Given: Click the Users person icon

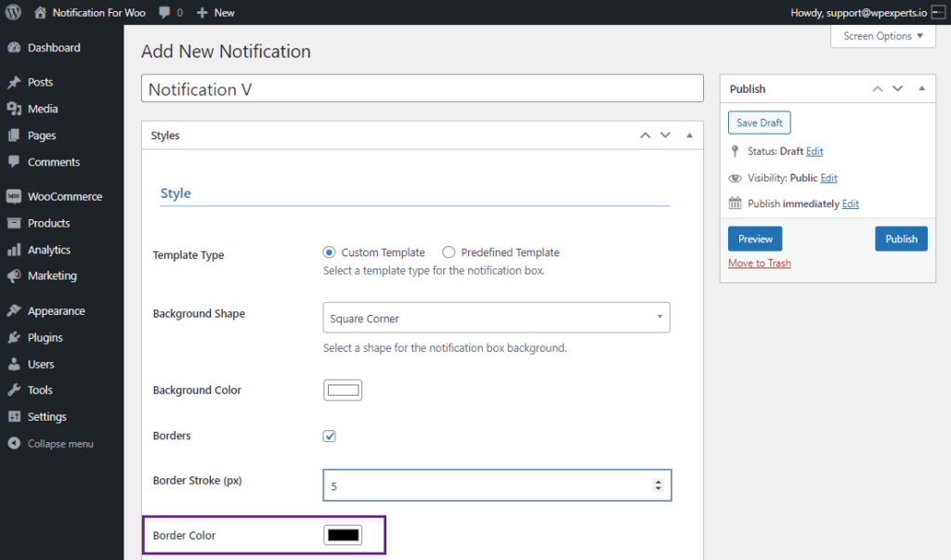Looking at the screenshot, I should 14,364.
